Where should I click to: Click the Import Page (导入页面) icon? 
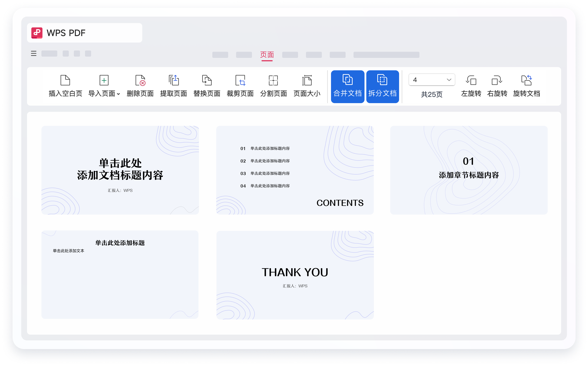pos(104,80)
